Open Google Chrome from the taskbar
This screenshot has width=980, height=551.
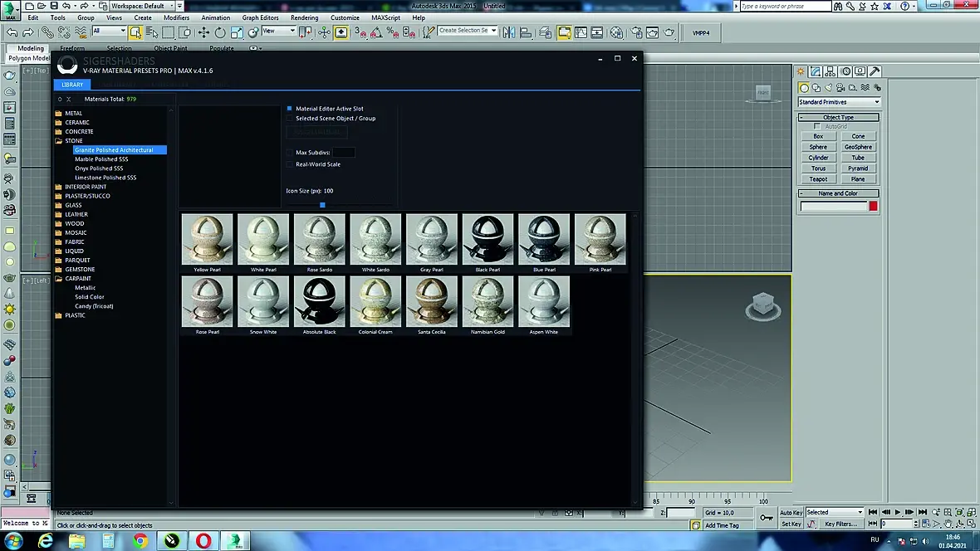tap(140, 540)
